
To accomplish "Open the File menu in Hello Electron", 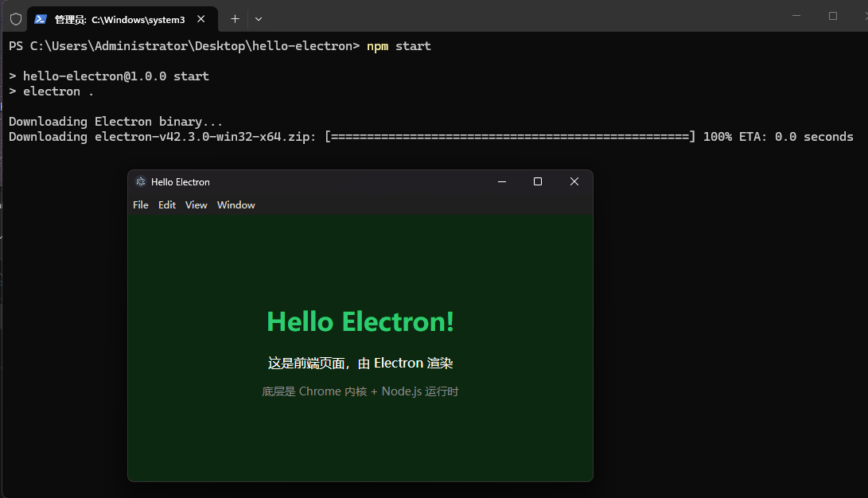I will pyautogui.click(x=141, y=204).
